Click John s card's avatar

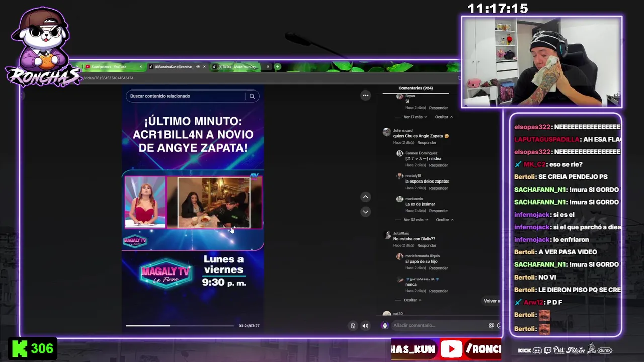386,132
